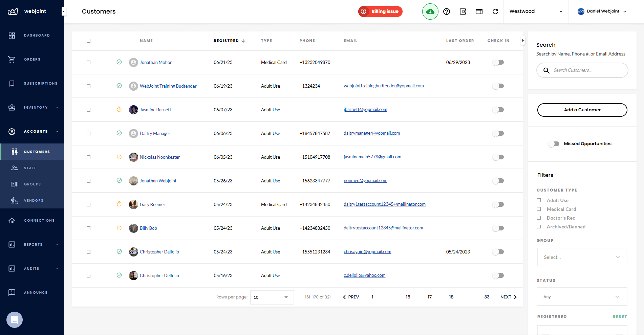Change the rows per page dropdown

point(272,297)
